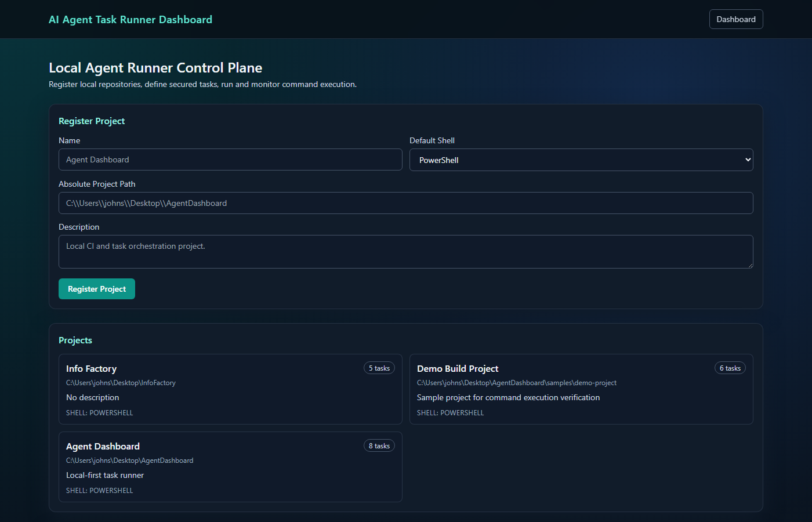Click inside the Description text area
The width and height of the screenshot is (812, 522).
click(x=405, y=251)
